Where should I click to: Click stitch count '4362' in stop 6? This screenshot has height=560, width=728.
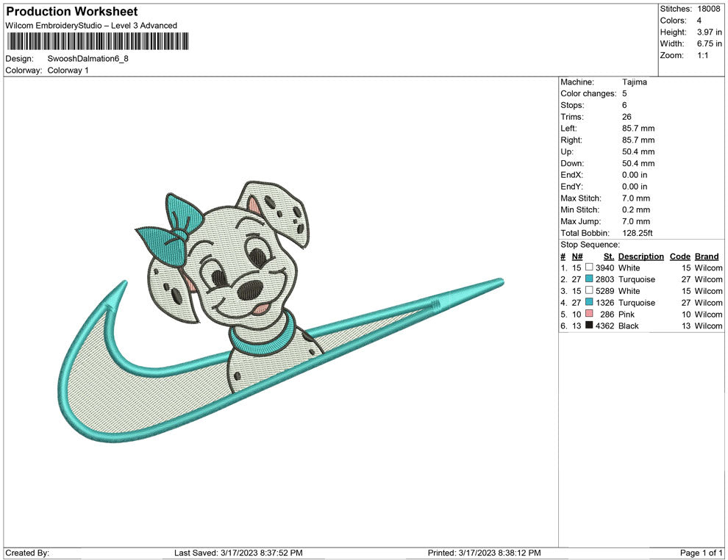click(604, 326)
